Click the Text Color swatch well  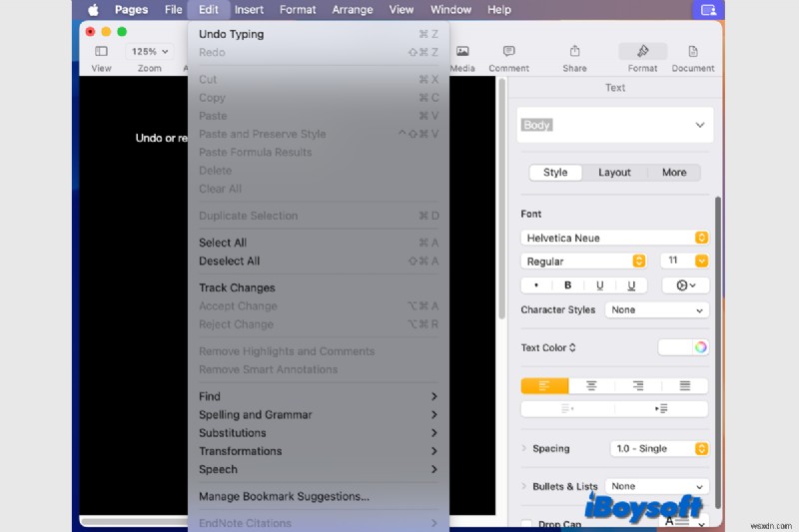676,347
